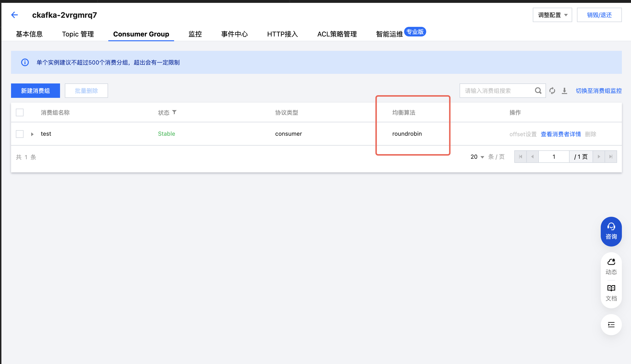Click the search magnifier icon
Screen dimensions: 631x364
[538, 91]
